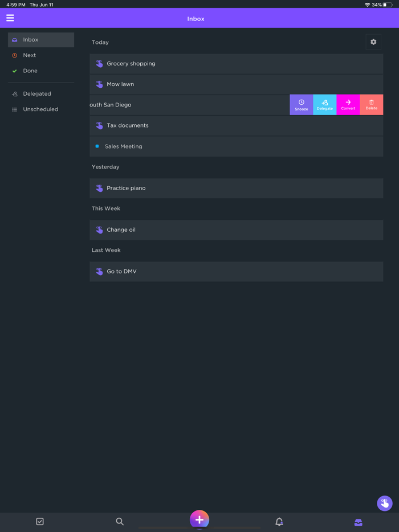399x532 pixels.
Task: Tap the floating purple hand assistant icon
Action: click(x=385, y=504)
